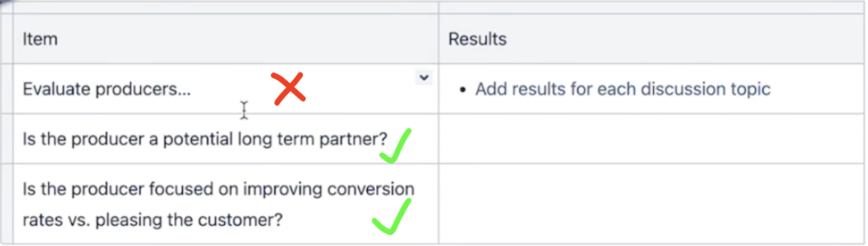Select narrow left cell of the header row
Viewport: 868px width, 246px height.
pos(7,39)
